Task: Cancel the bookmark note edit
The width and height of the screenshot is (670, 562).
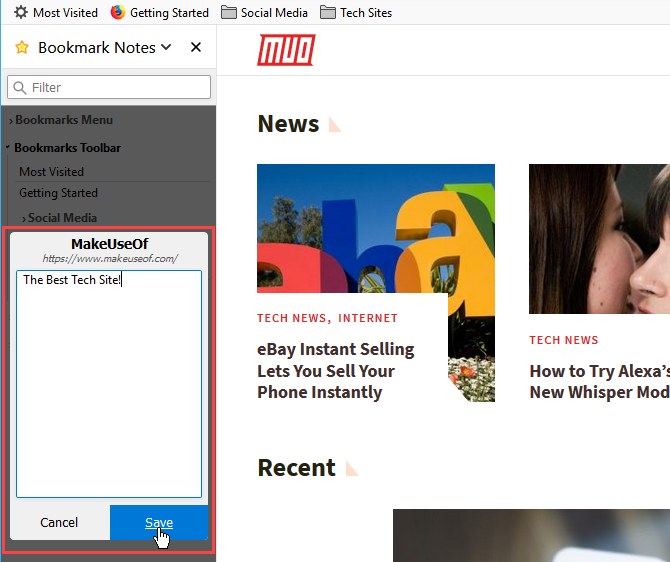Action: point(59,522)
